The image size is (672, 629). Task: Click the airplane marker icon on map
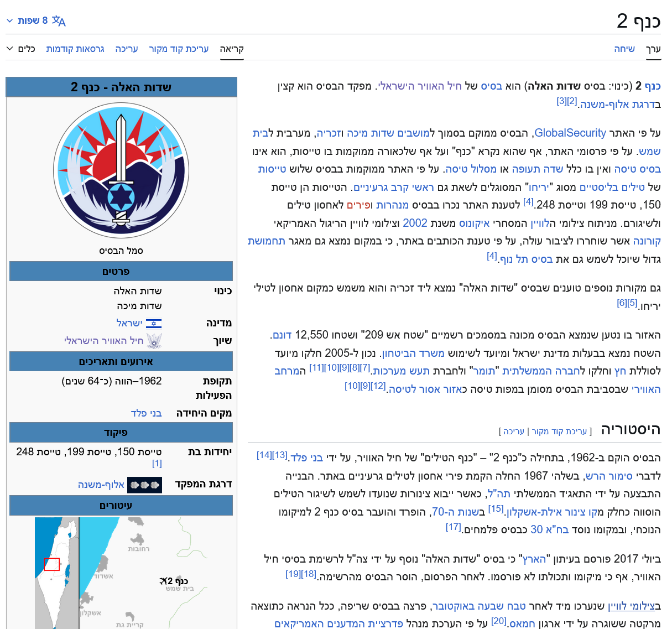pos(164,581)
